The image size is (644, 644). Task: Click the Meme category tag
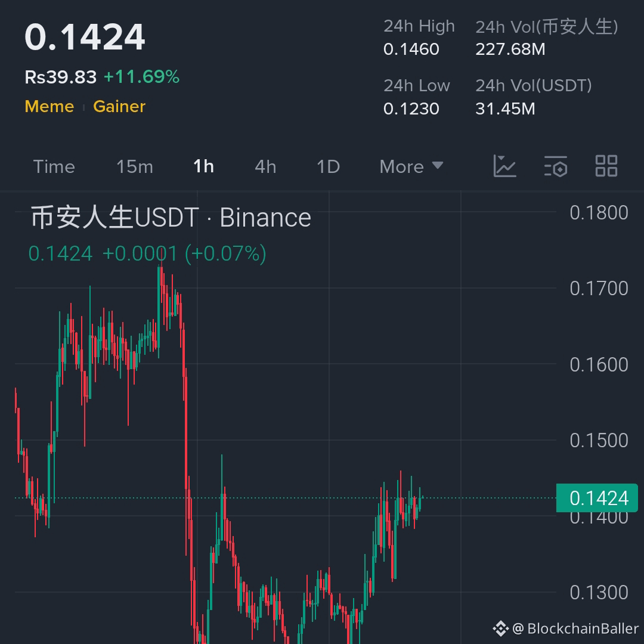click(49, 106)
